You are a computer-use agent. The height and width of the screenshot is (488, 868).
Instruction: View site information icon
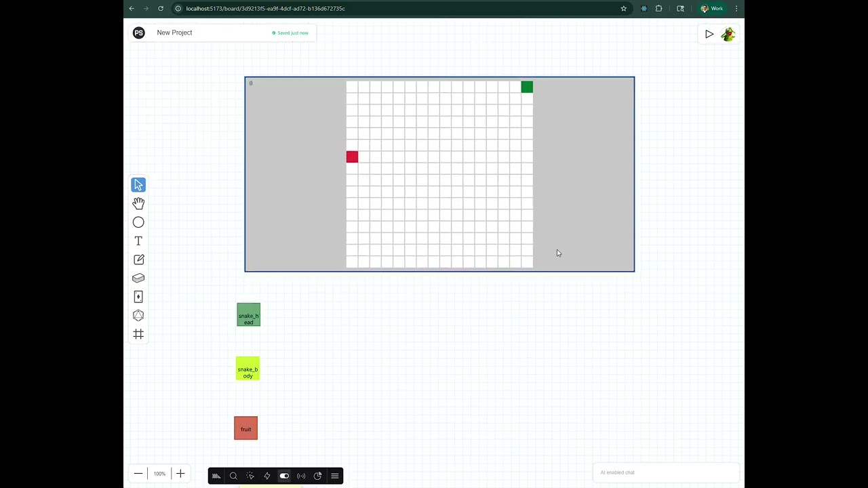pos(178,8)
